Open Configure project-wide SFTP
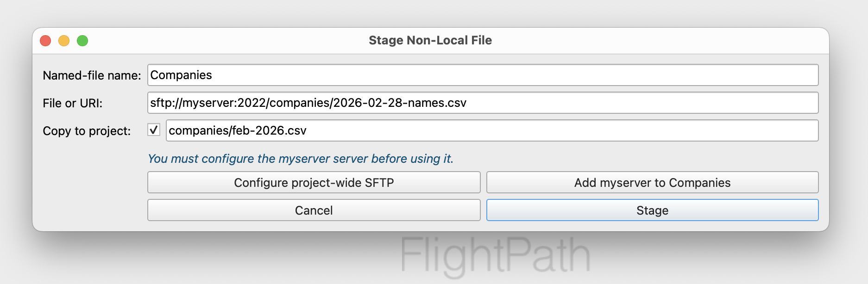The height and width of the screenshot is (284, 868). coord(314,183)
